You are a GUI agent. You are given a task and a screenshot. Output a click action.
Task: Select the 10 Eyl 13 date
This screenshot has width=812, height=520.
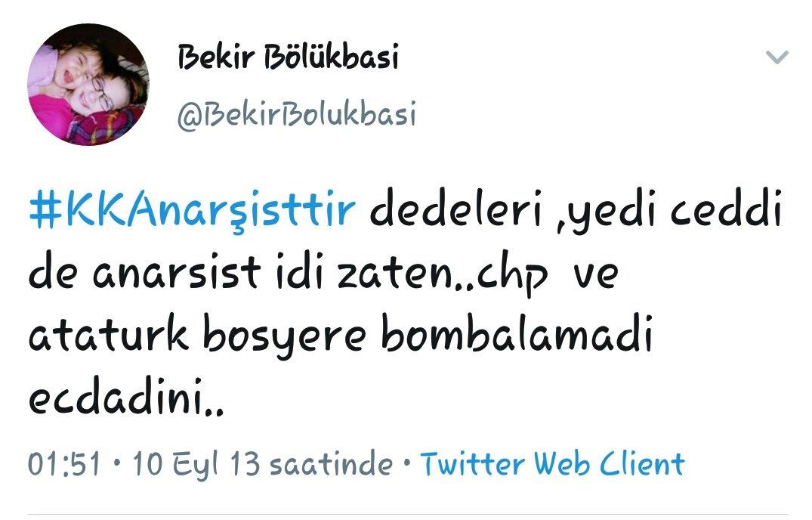(x=196, y=463)
